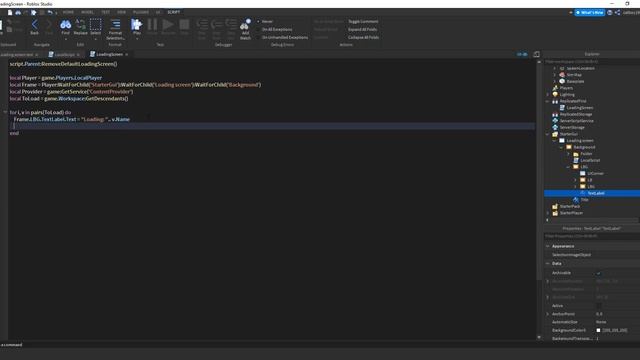
Task: Select StarterPlayer in Explorer
Action: pyautogui.click(x=571, y=213)
